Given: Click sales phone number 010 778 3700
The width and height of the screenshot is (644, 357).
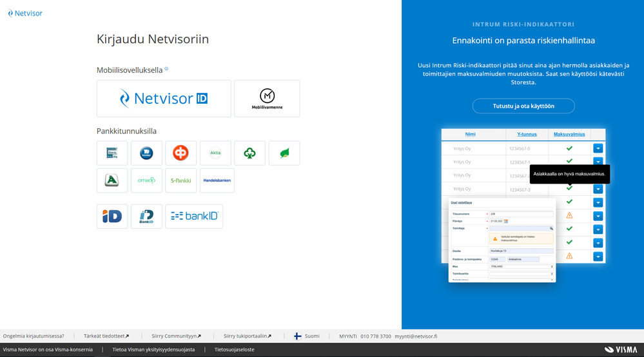Looking at the screenshot, I should pyautogui.click(x=376, y=336).
